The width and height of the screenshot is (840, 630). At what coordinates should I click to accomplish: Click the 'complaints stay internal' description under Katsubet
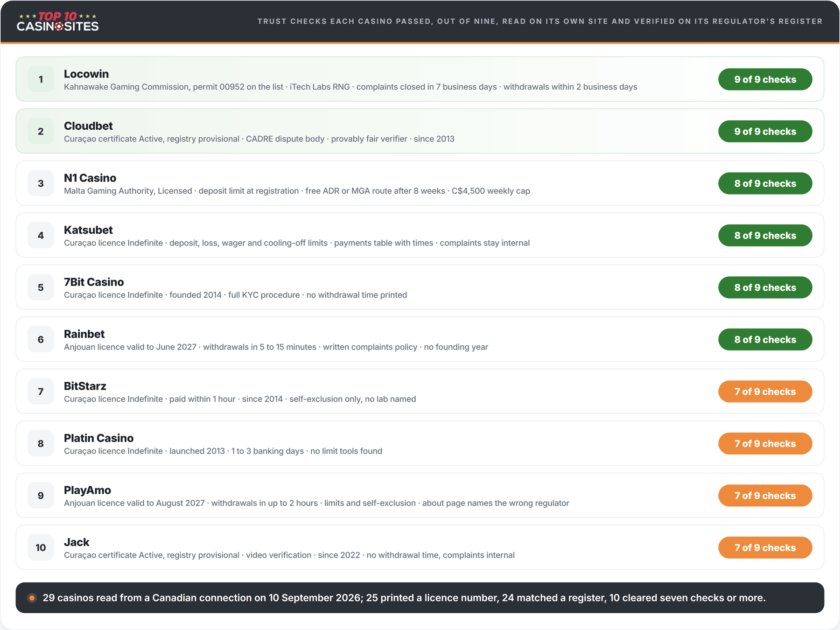[x=297, y=243]
